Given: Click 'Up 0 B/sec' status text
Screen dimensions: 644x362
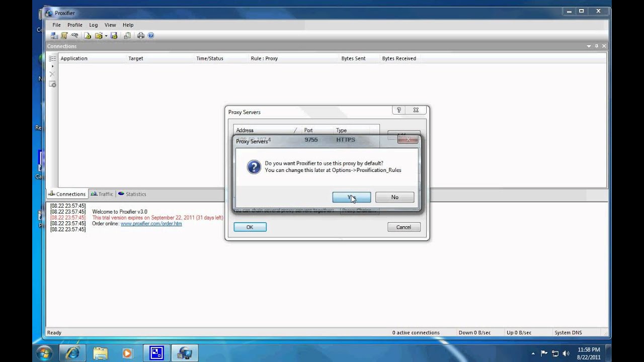Looking at the screenshot, I should coord(519,332).
